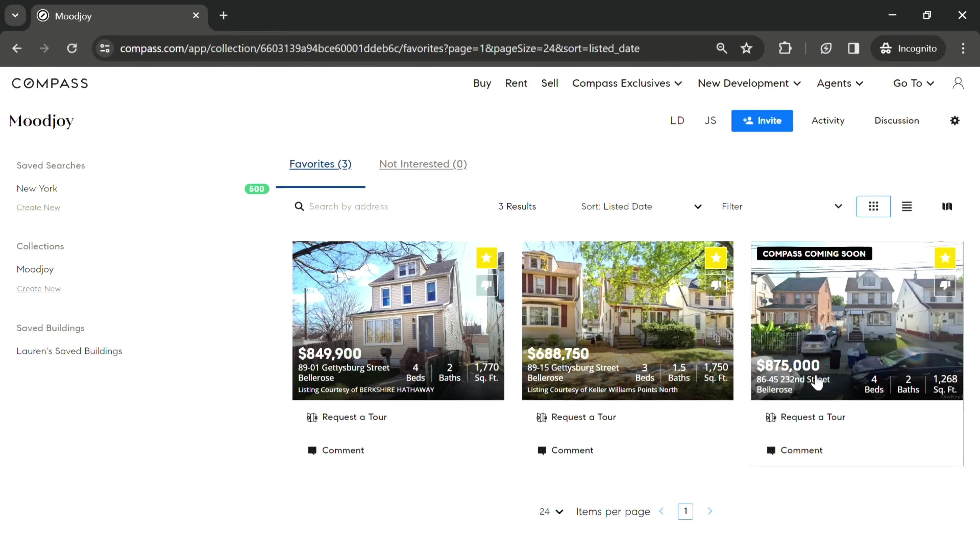Click the settings gear icon
Image resolution: width=980 pixels, height=551 pixels.
pos(954,120)
